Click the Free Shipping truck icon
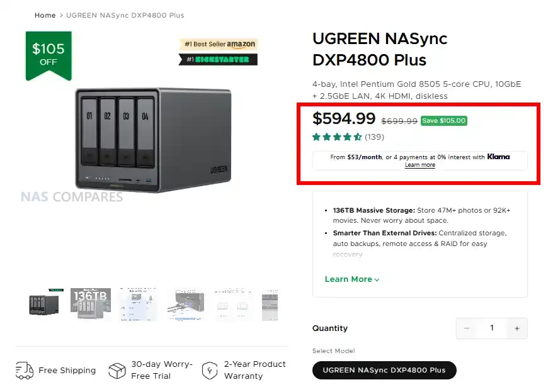 [x=25, y=371]
